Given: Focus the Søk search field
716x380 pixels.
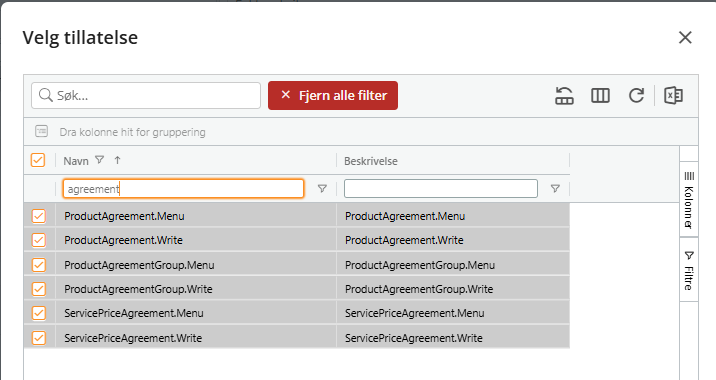Looking at the screenshot, I should pyautogui.click(x=146, y=95).
